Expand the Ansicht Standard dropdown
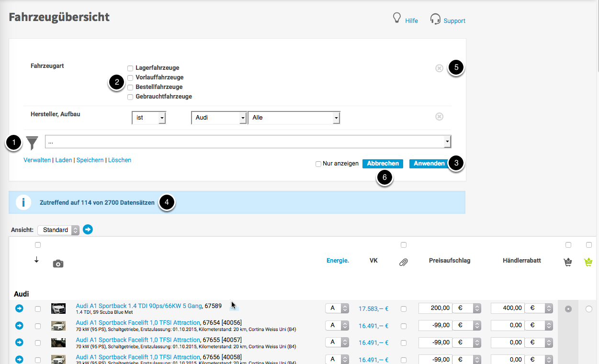This screenshot has width=599, height=364. click(x=58, y=230)
